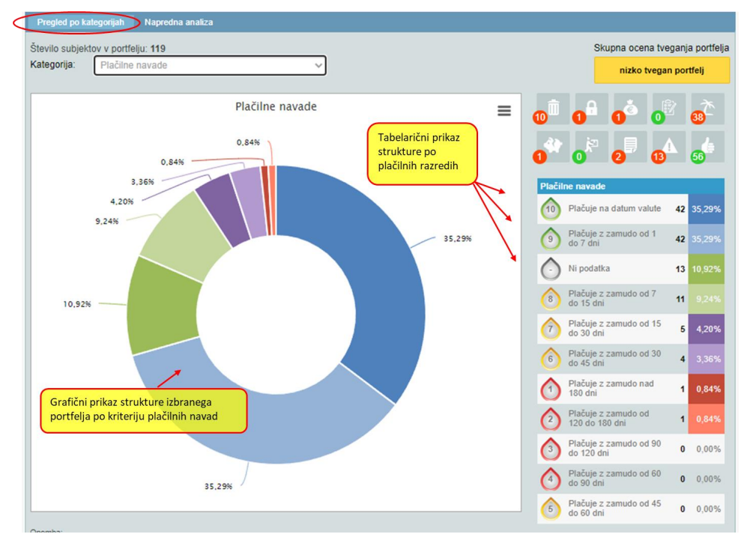Click Plačuje z zamudo od 45 do 60 dni
This screenshot has height=543, width=756.
[614, 509]
